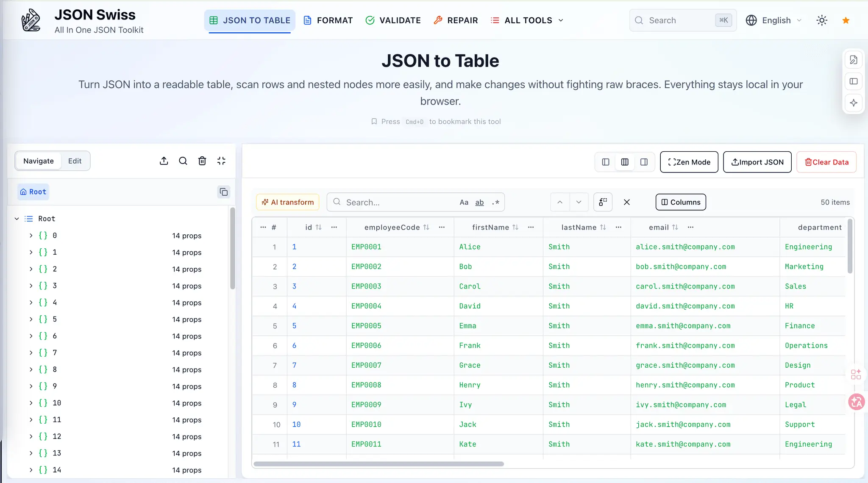Go to previous search match
The image size is (868, 483).
(560, 202)
